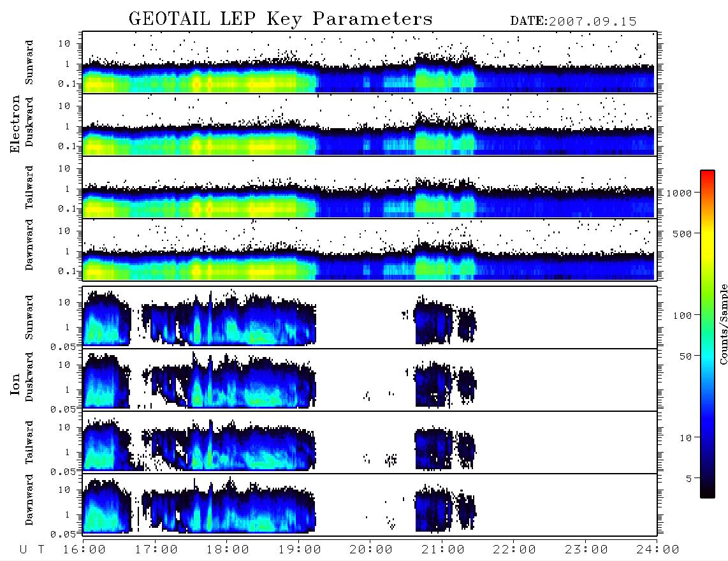The width and height of the screenshot is (728, 561).
Task: Click the "Counts/Sample" colorbar label
Action: (723, 324)
